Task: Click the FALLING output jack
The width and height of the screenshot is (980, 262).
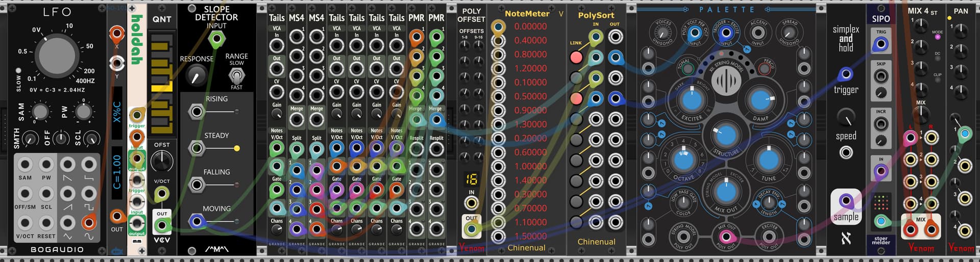Action: click(x=196, y=185)
